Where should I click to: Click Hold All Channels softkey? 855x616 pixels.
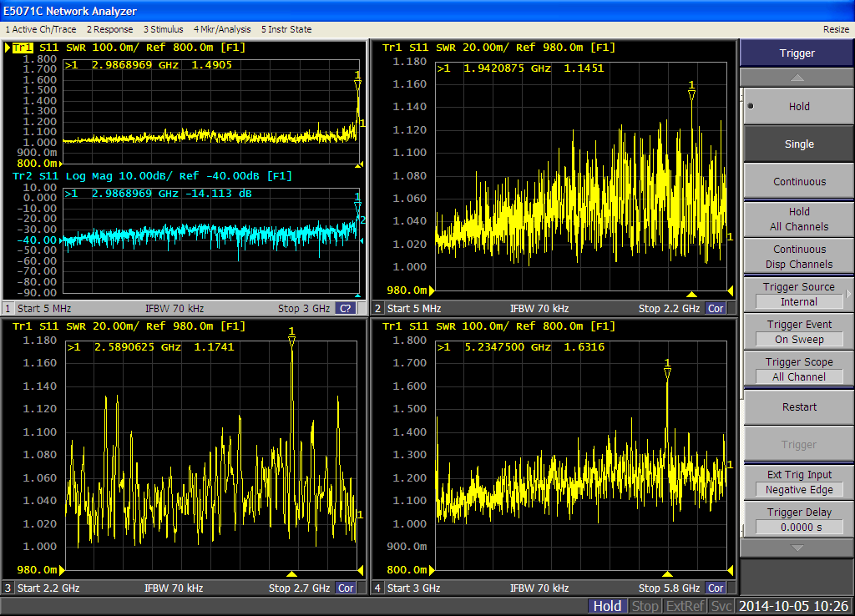[x=798, y=220]
